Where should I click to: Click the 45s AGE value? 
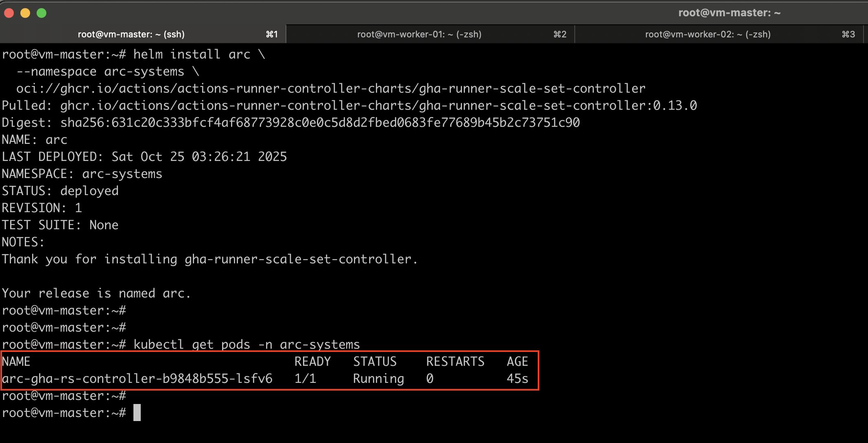pos(517,378)
